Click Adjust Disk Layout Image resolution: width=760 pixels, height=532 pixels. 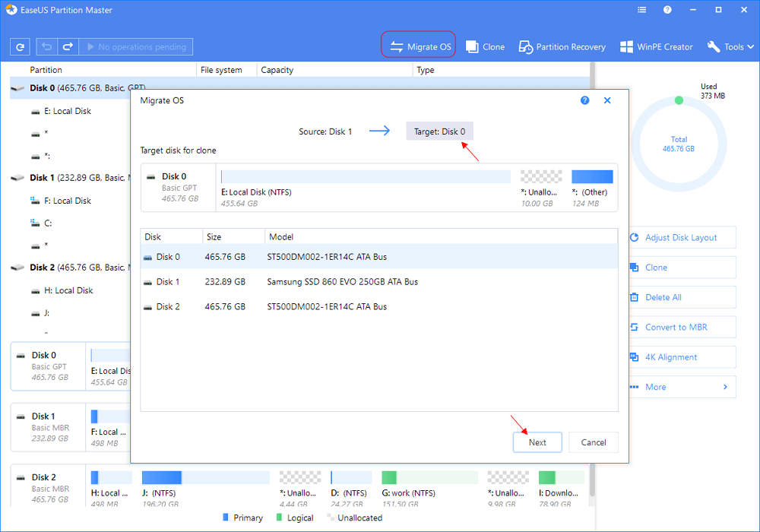[682, 237]
